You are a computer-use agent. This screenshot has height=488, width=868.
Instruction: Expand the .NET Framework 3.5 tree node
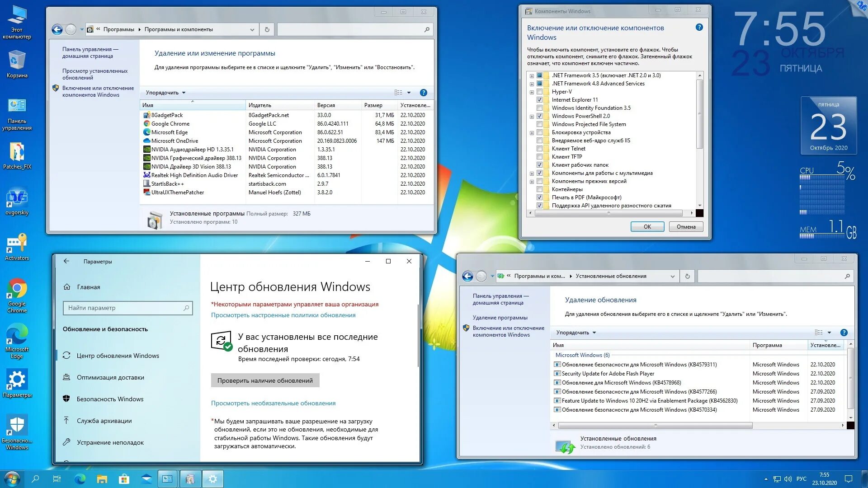tap(532, 76)
